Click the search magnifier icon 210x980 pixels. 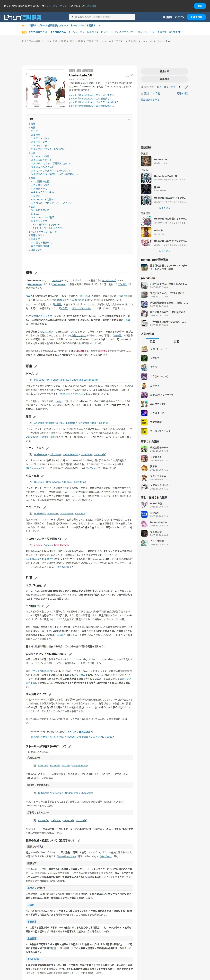[72, 17]
